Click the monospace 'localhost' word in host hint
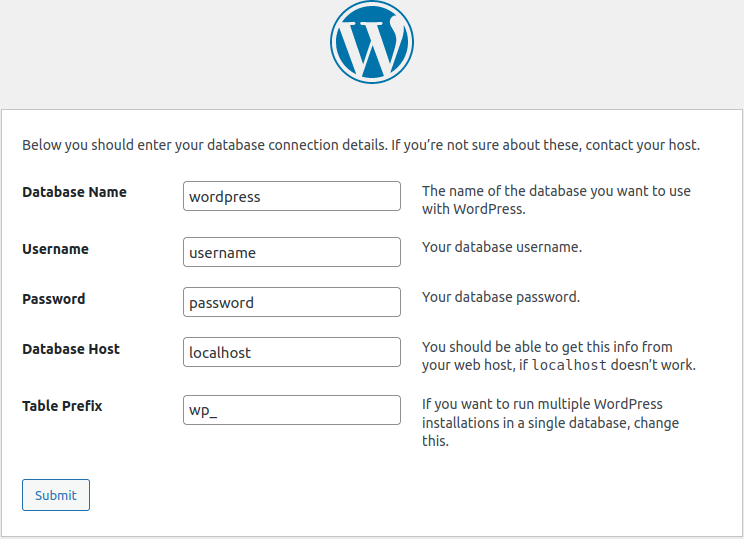This screenshot has width=744, height=539. (x=569, y=366)
